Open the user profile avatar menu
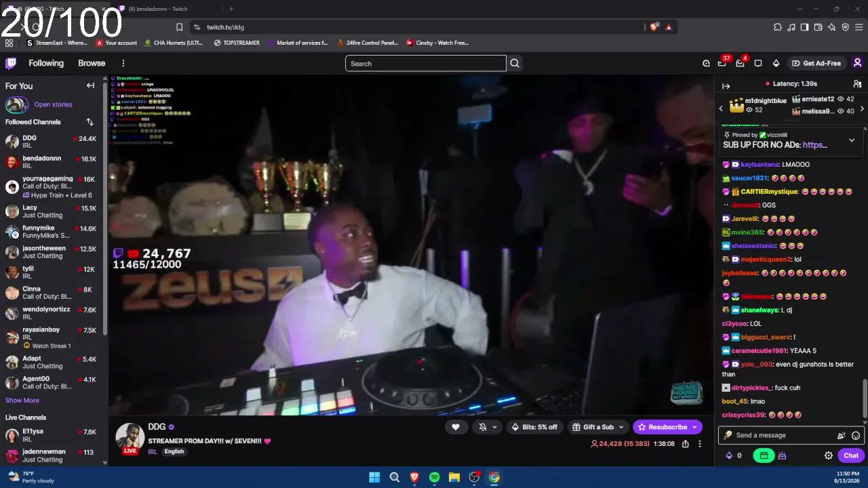Viewport: 868px width, 488px height. [x=857, y=63]
